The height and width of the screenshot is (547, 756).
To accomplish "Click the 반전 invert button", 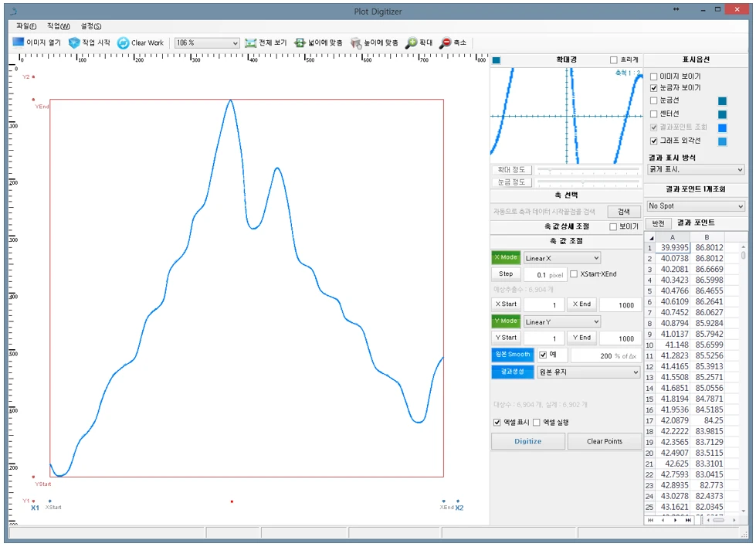I will point(658,223).
